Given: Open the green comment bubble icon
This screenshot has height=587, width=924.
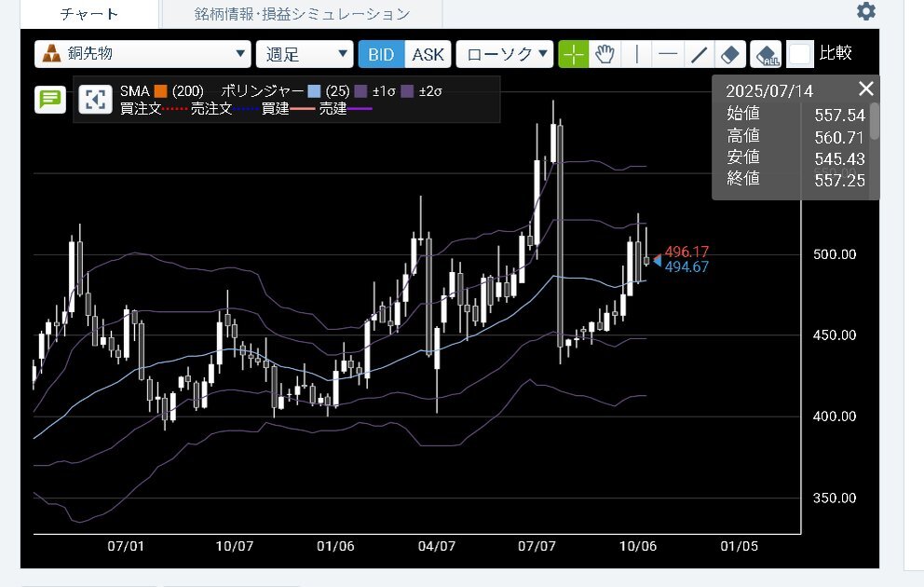Looking at the screenshot, I should [x=50, y=100].
